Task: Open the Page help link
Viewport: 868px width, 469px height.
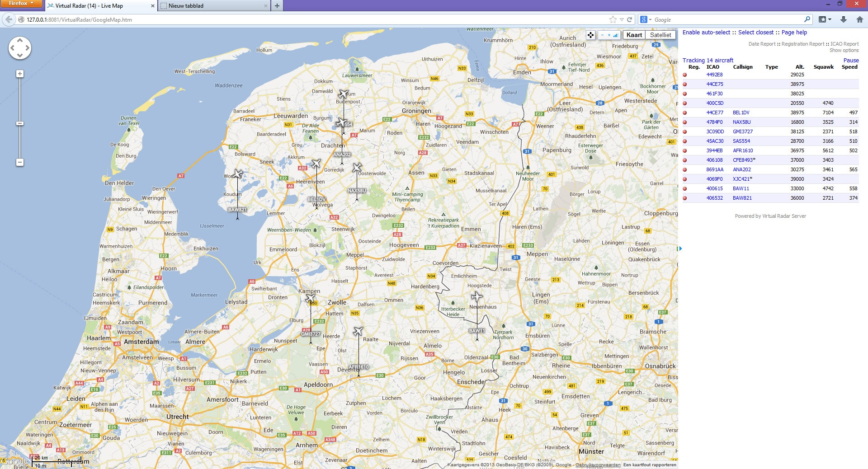Action: [794, 33]
